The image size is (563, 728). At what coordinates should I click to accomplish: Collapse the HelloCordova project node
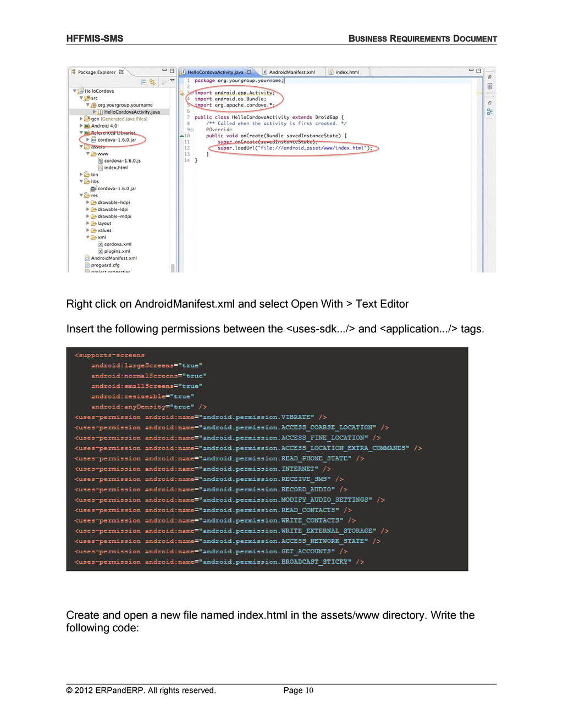point(75,91)
